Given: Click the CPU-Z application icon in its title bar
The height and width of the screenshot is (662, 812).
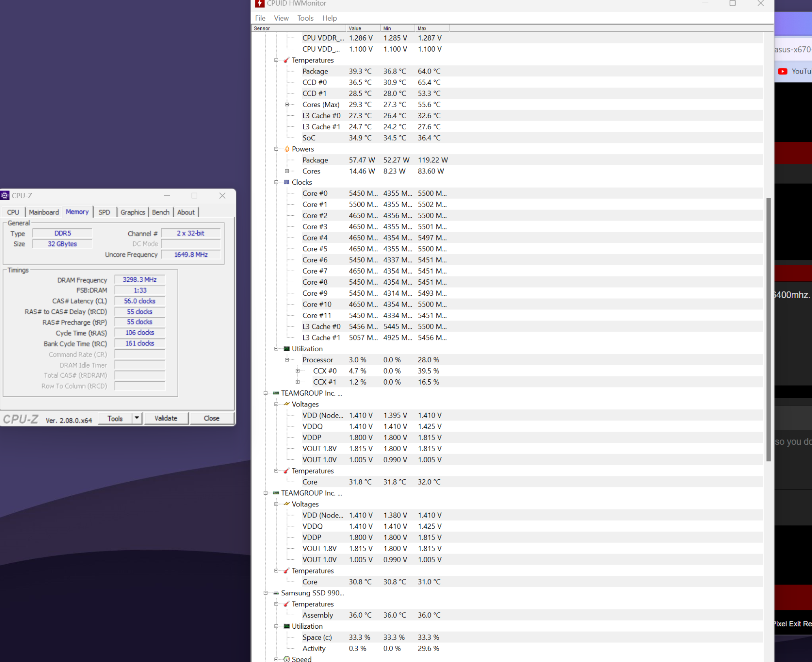Looking at the screenshot, I should coord(5,196).
